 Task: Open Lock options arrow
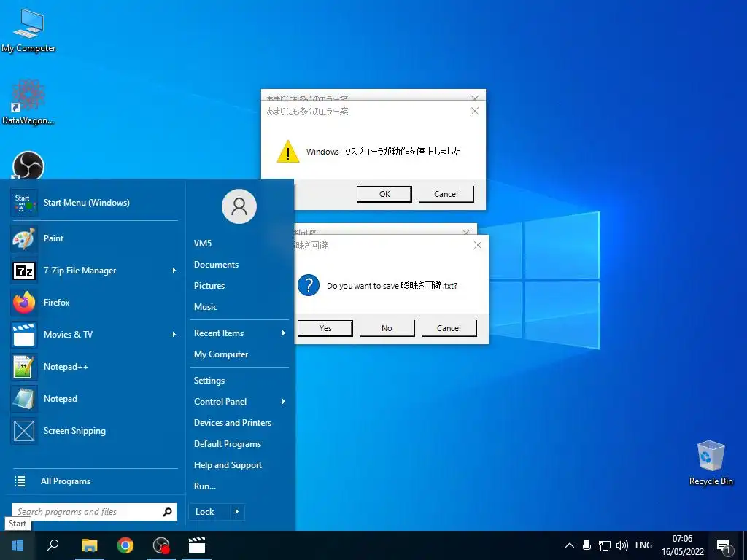pyautogui.click(x=237, y=512)
